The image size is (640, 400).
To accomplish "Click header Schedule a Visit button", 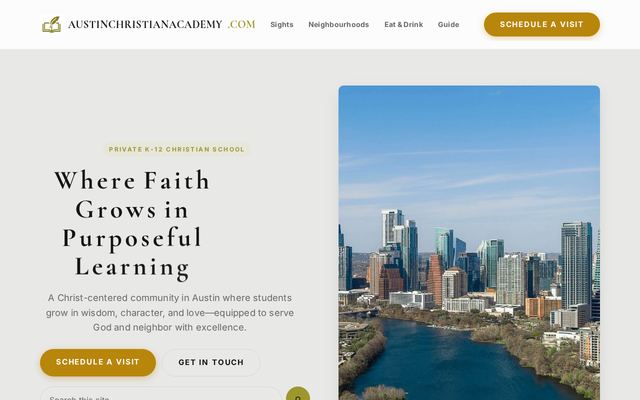I will coord(542,24).
